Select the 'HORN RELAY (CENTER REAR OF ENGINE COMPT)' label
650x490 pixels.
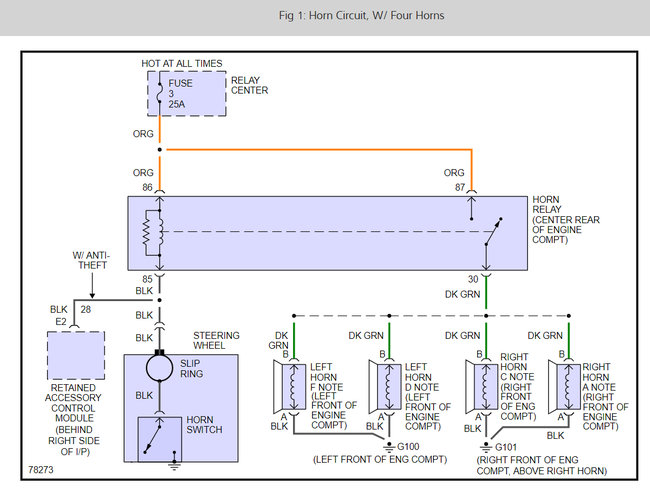click(566, 220)
